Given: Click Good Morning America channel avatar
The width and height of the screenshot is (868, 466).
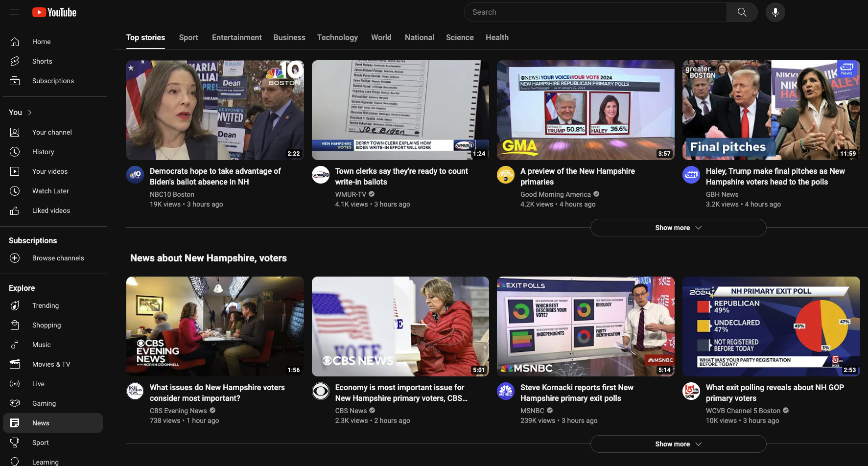Looking at the screenshot, I should coord(506,175).
